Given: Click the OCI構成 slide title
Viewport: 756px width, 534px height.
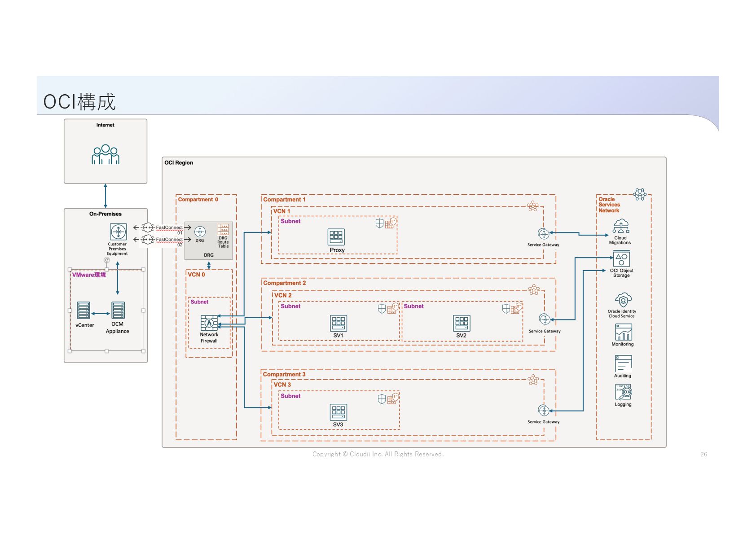Looking at the screenshot, I should [x=79, y=102].
